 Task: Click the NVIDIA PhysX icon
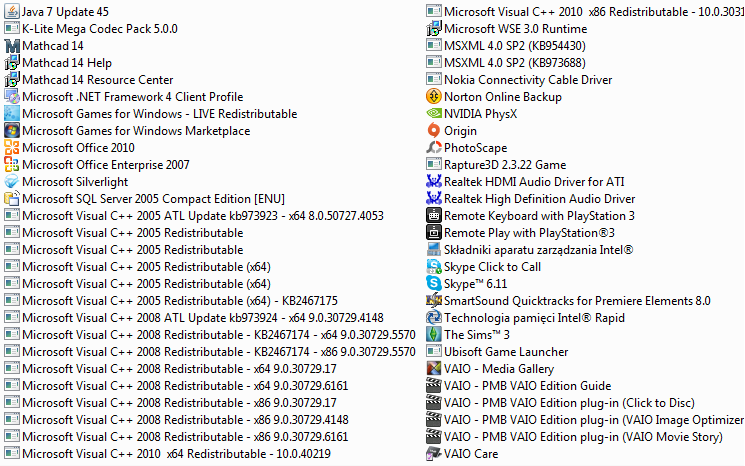[433, 114]
